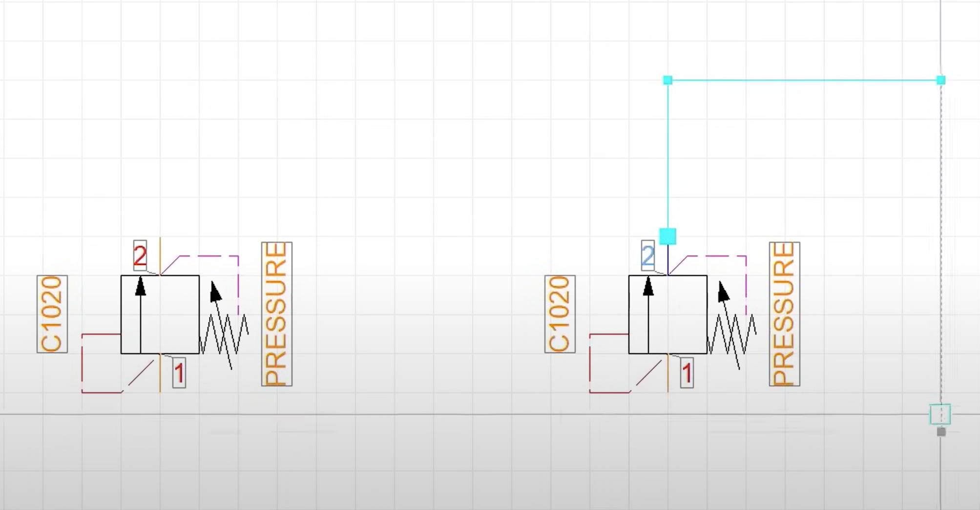Click the right valve's C1020 label
This screenshot has height=510, width=980.
point(560,314)
